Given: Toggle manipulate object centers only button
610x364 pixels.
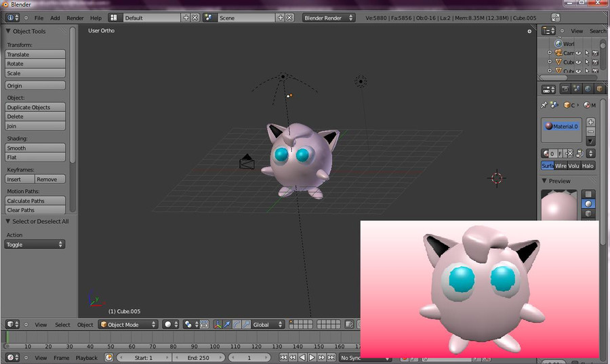Looking at the screenshot, I should (x=205, y=324).
